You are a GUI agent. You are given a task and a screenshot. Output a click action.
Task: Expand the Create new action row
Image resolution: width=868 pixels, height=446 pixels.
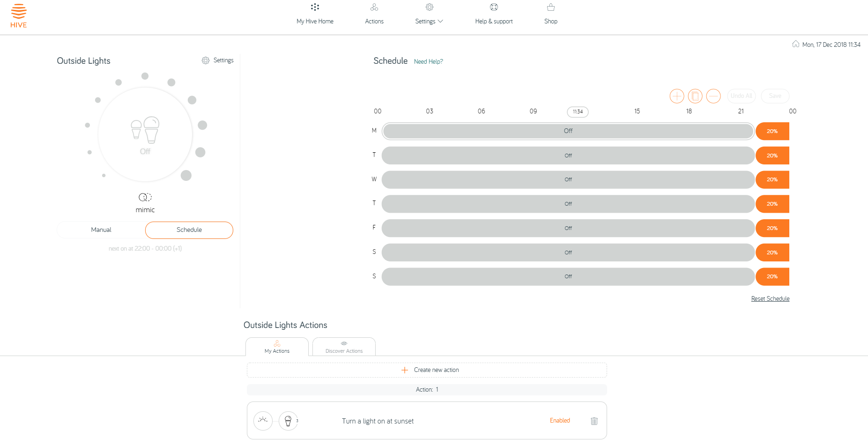427,370
